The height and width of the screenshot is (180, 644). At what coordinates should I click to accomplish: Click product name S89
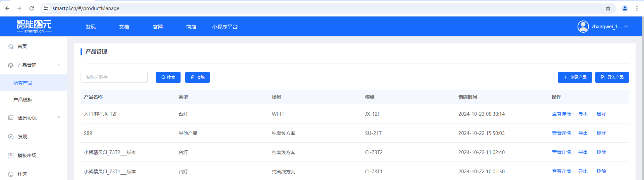(88, 133)
